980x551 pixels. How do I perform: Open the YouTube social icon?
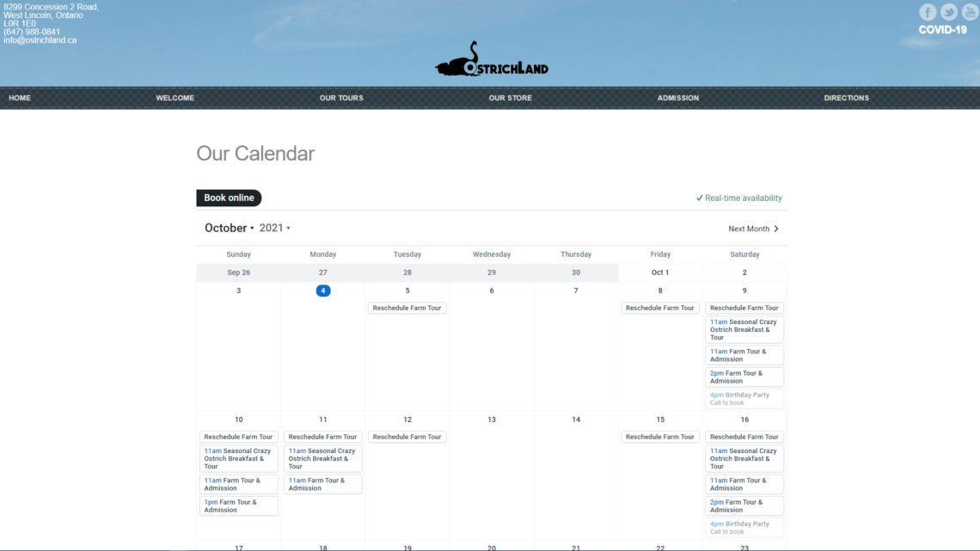(x=970, y=12)
